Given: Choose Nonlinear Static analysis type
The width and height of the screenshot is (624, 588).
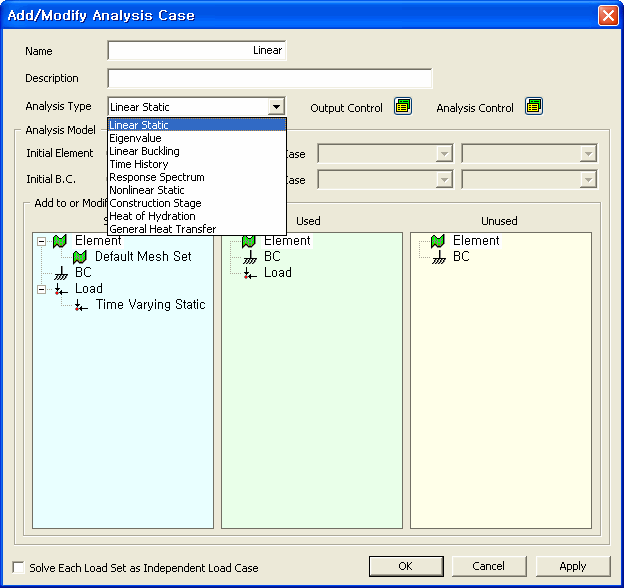Looking at the screenshot, I should [147, 190].
